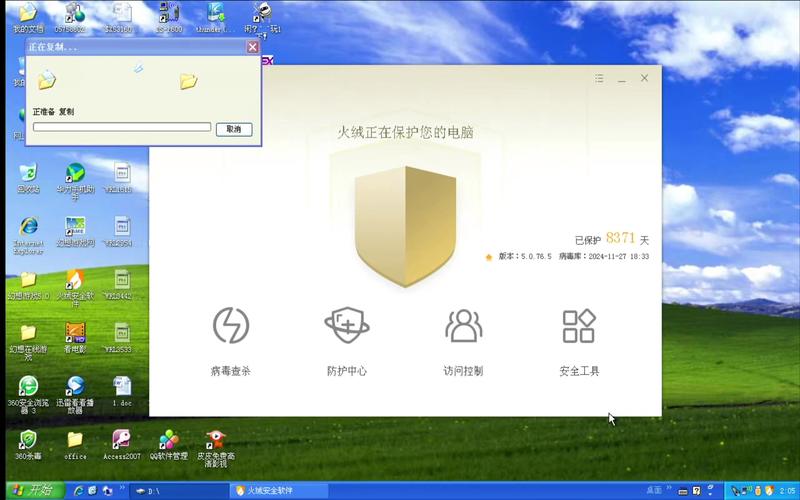Screen dimensions: 800x500
Task: Switch to 火绒安全软件 taskbar button
Action: click(x=279, y=491)
